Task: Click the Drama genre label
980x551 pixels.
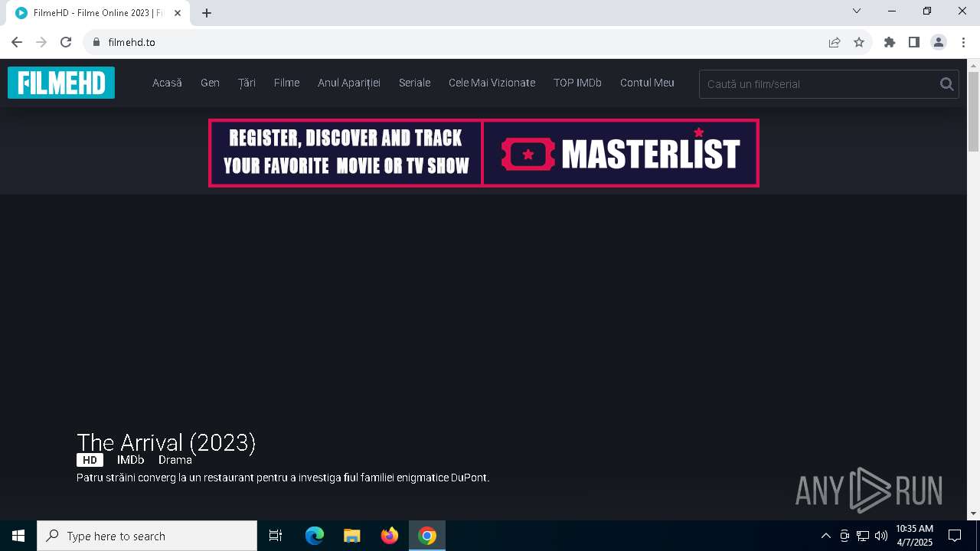Action: click(x=175, y=460)
